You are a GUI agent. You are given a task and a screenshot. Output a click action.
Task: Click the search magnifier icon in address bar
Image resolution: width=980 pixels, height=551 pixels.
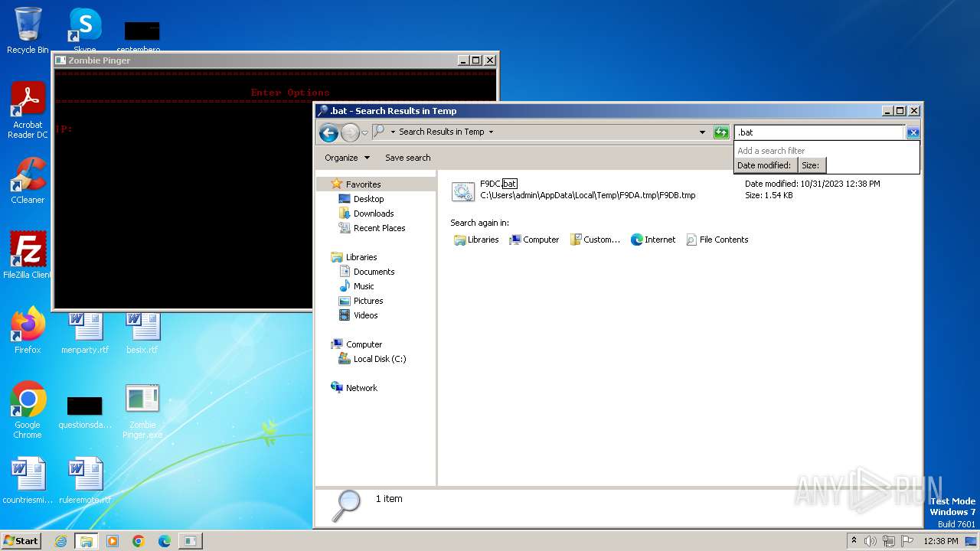pos(379,132)
